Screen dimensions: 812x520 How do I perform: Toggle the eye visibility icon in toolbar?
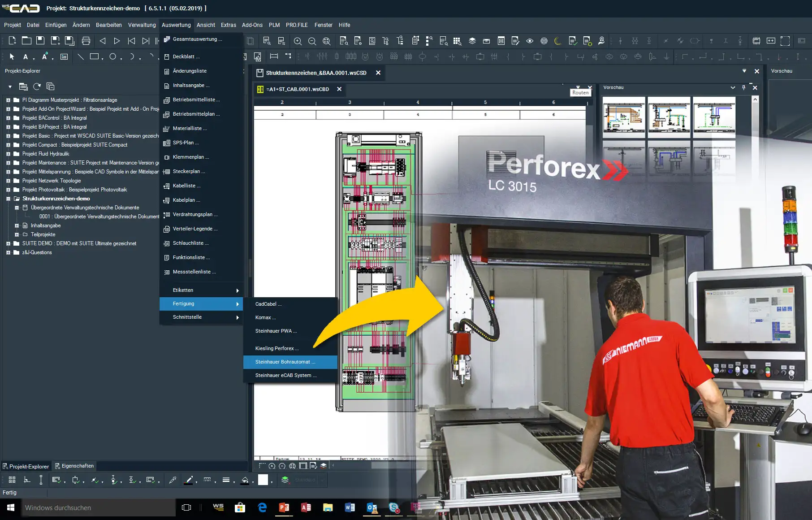[530, 41]
